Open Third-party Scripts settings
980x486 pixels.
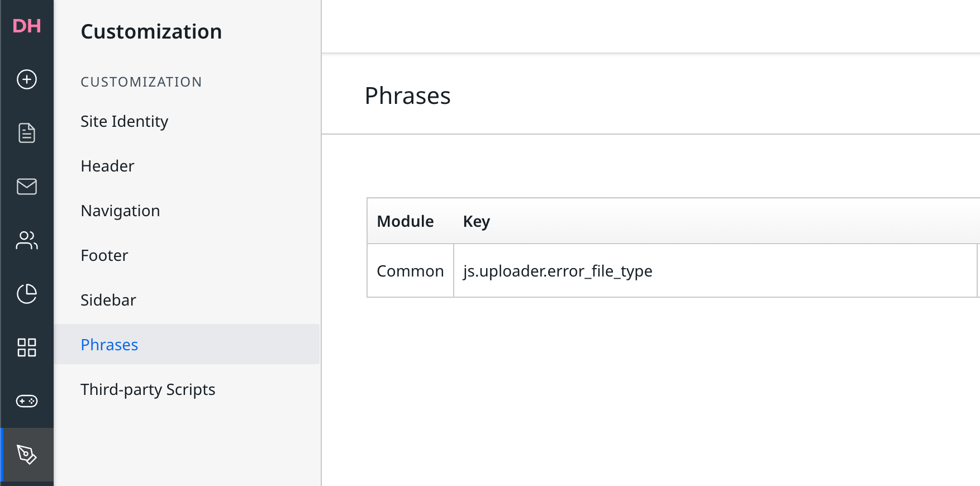tap(148, 389)
